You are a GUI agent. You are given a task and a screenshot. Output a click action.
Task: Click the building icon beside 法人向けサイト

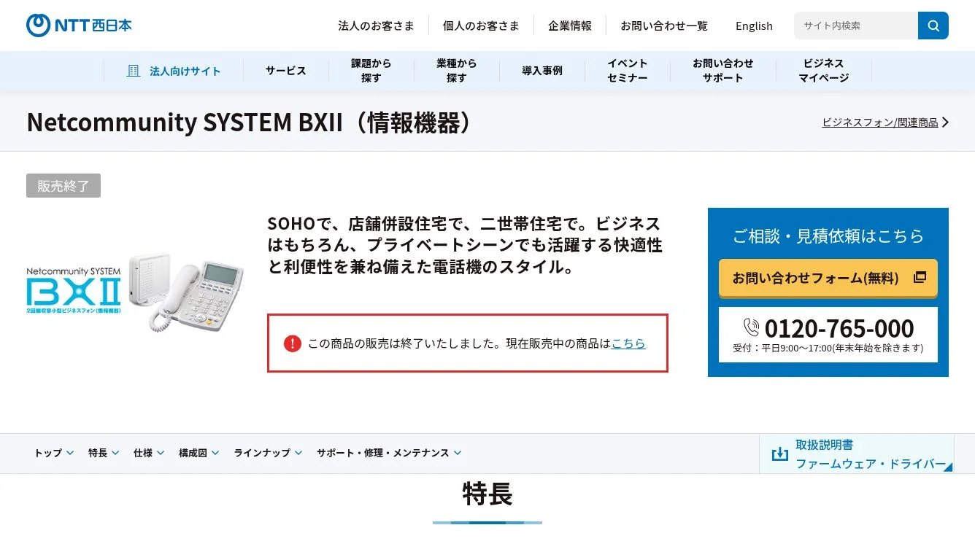point(134,71)
